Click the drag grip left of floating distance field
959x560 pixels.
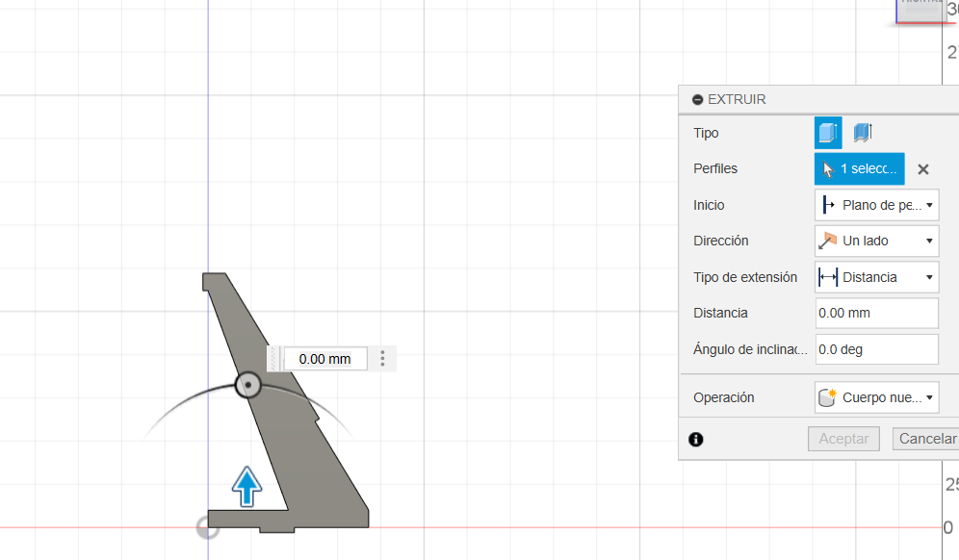tap(274, 359)
